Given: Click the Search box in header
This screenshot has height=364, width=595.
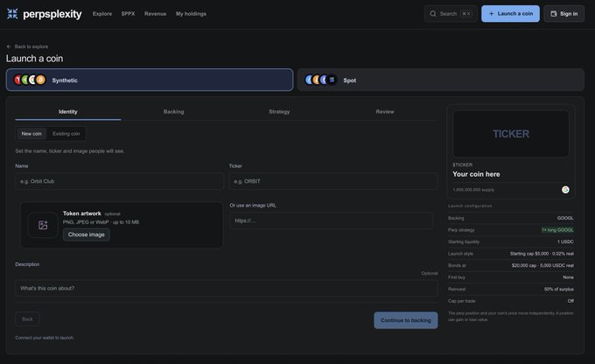Looking at the screenshot, I should [x=451, y=14].
